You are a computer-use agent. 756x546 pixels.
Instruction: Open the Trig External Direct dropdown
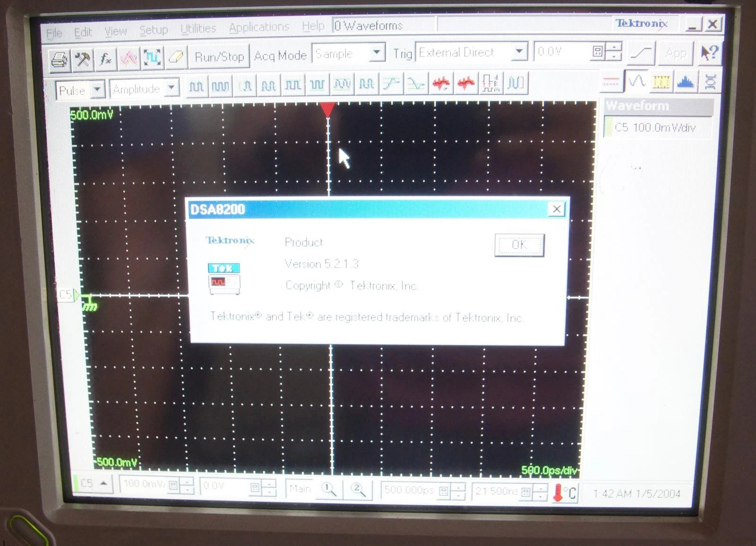coord(519,52)
